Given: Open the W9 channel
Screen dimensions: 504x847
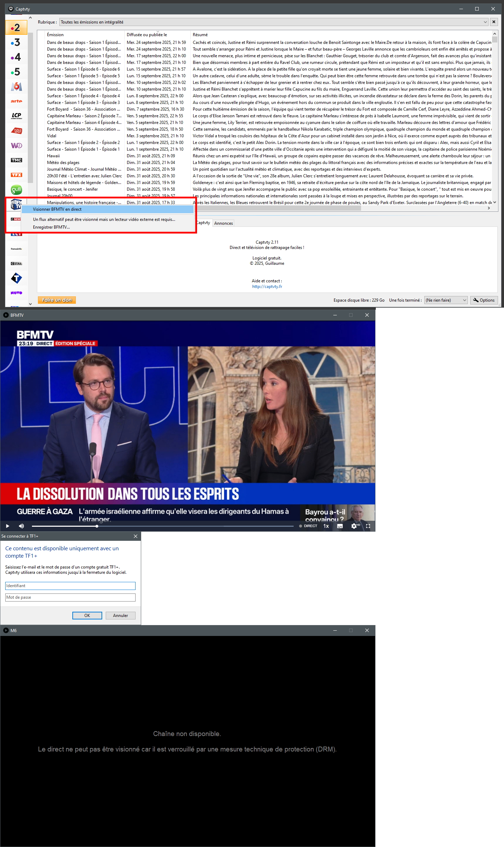Looking at the screenshot, I should point(16,145).
